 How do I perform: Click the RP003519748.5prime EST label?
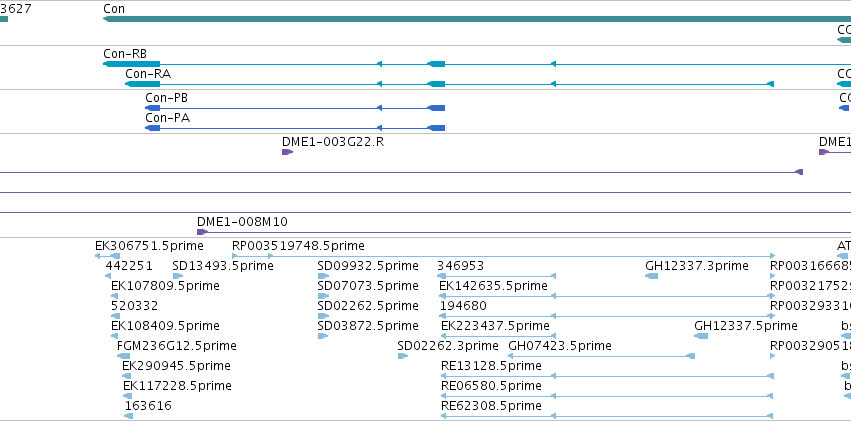[298, 246]
